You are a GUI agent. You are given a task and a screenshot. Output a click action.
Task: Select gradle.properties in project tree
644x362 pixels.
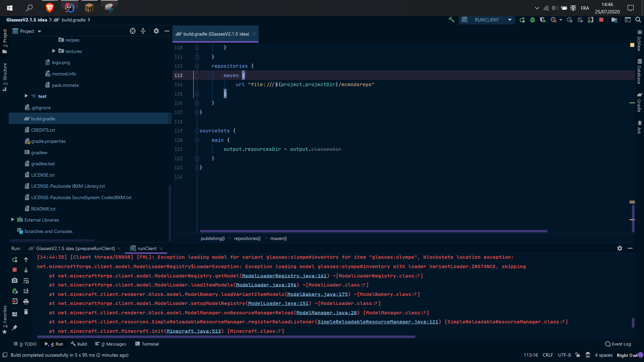click(48, 141)
